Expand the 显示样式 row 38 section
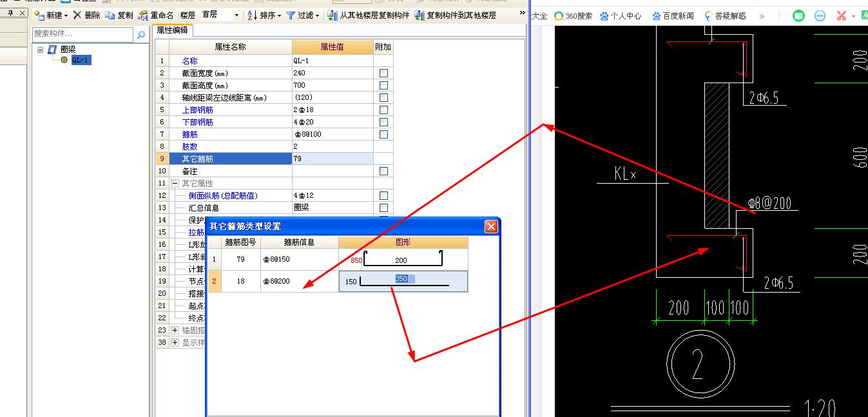 [x=175, y=342]
